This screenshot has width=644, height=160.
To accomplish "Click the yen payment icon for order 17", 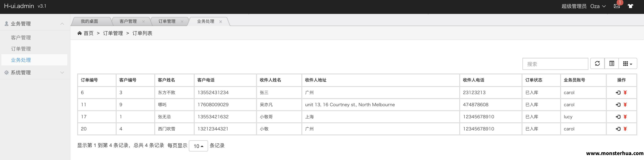I will (x=625, y=117).
